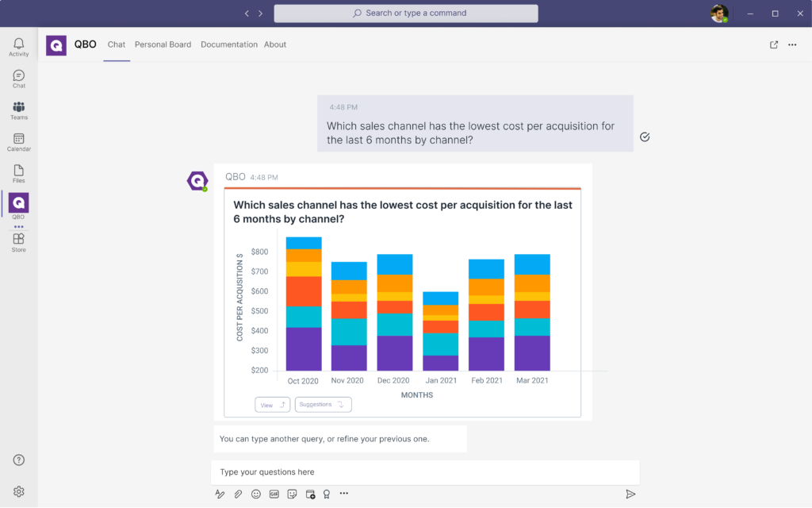Switch to the Personal Board tab

click(163, 45)
